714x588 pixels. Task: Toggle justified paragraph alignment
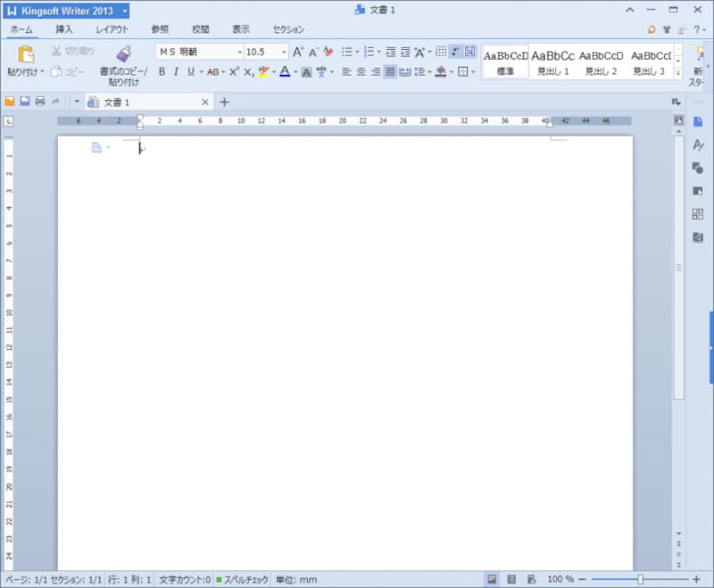390,72
